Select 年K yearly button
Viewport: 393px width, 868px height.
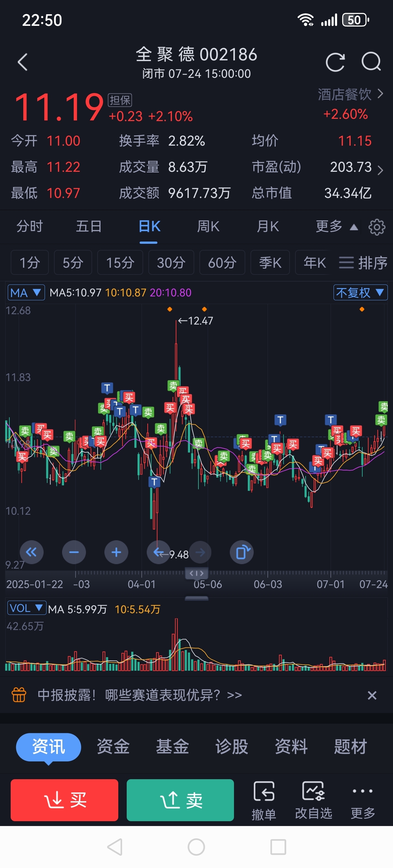314,263
